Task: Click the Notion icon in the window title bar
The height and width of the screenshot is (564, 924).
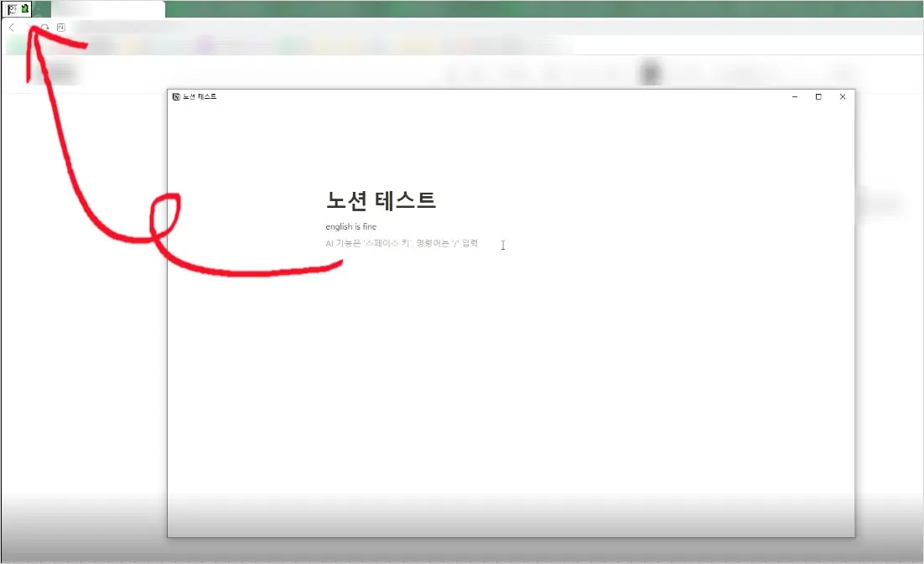Action: (x=176, y=96)
